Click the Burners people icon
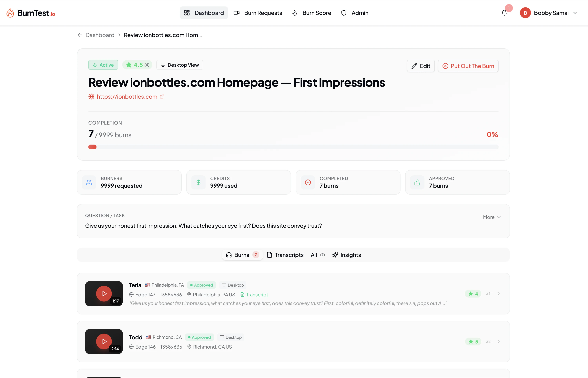This screenshot has height=378, width=588. [89, 182]
